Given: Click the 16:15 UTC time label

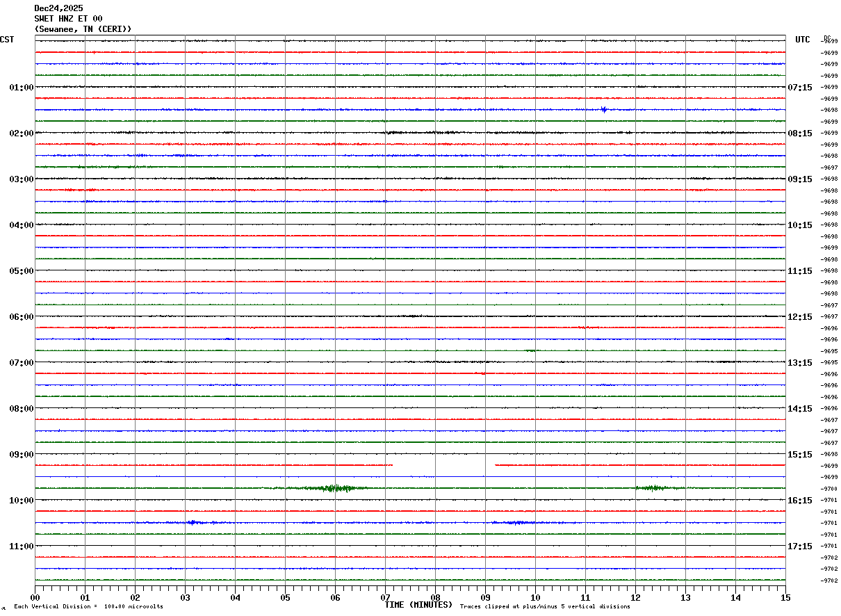Looking at the screenshot, I should click(x=799, y=501).
